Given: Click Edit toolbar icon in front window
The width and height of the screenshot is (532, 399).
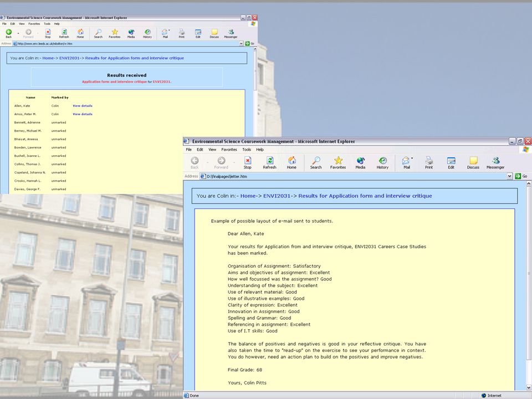Looking at the screenshot, I should 451,162.
